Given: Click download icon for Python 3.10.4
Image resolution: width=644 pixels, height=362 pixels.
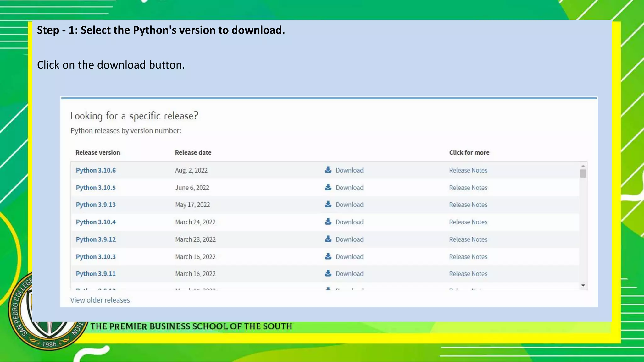Looking at the screenshot, I should (328, 222).
